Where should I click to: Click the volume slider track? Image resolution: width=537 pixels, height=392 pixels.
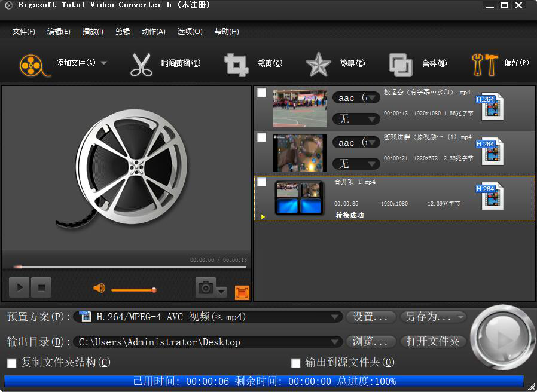pyautogui.click(x=132, y=290)
